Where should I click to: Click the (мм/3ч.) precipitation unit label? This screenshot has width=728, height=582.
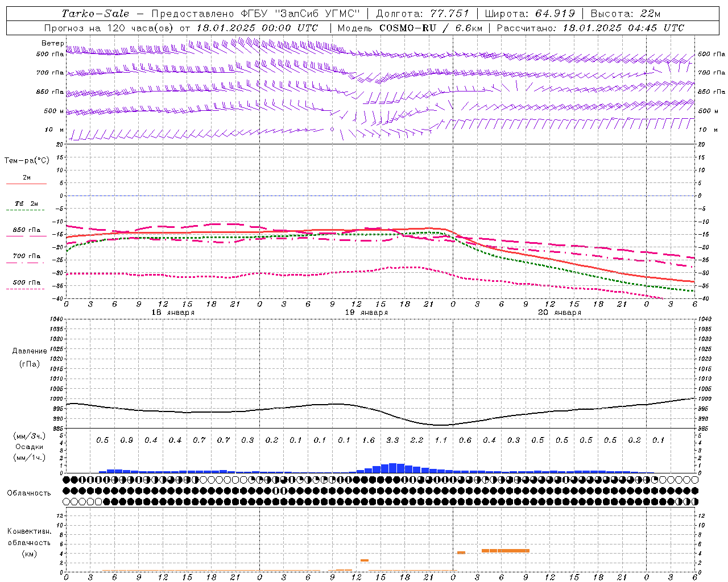(x=30, y=436)
